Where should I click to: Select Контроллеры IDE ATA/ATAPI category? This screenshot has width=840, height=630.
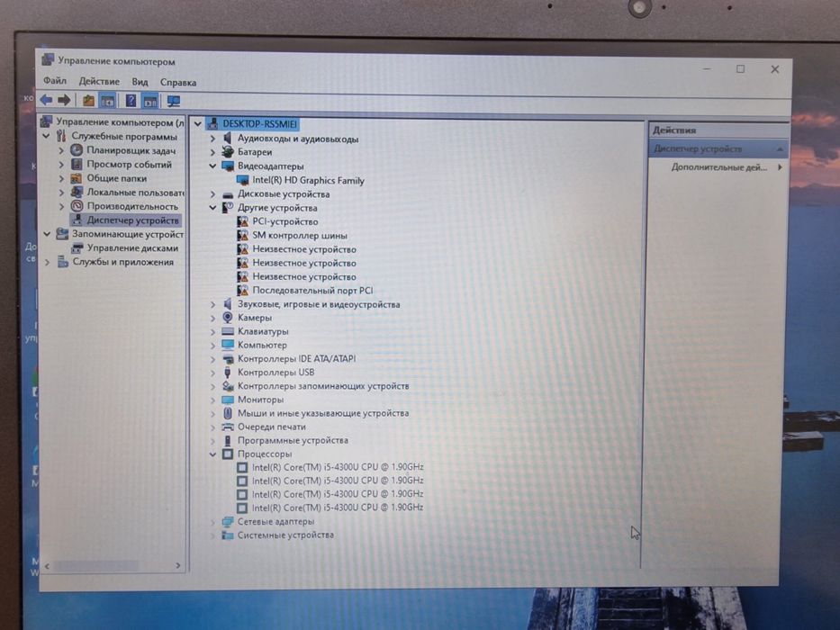click(x=296, y=358)
